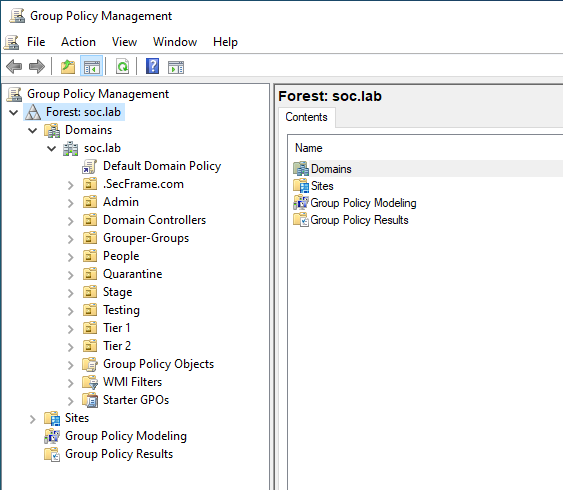Click the Forward arrow toolbar icon
Viewport: 563px width, 490px height.
click(x=37, y=66)
